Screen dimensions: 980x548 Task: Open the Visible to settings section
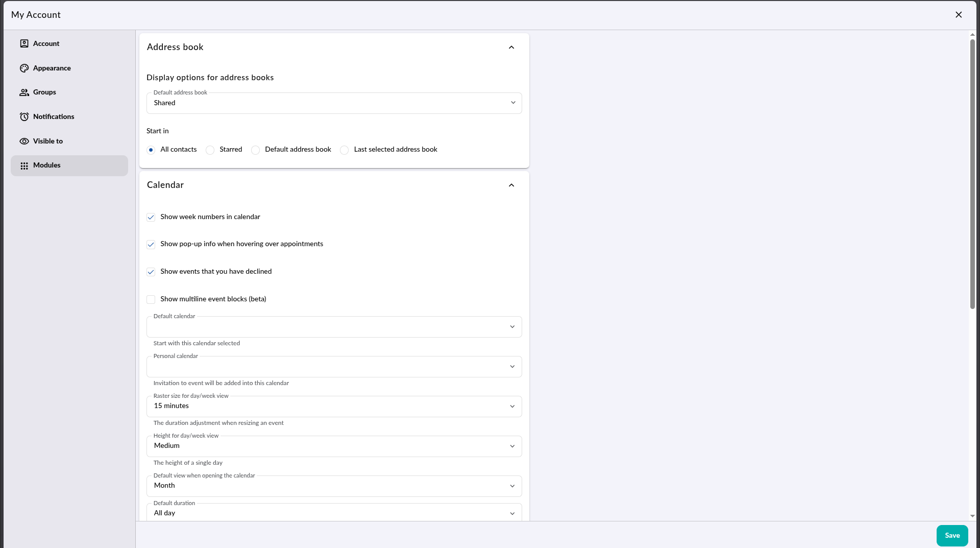[x=69, y=141]
